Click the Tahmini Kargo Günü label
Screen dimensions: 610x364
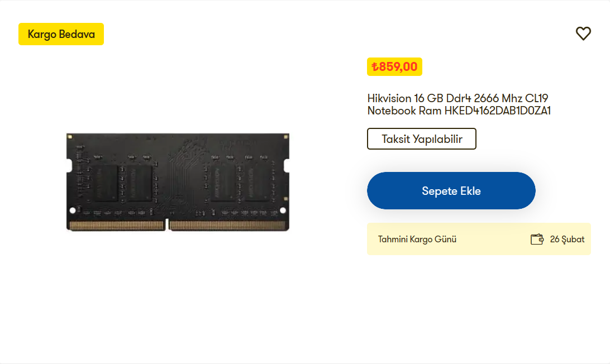point(417,240)
